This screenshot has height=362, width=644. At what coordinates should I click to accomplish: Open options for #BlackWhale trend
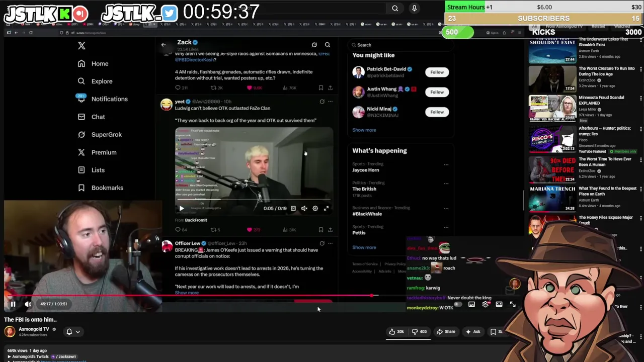point(446,209)
